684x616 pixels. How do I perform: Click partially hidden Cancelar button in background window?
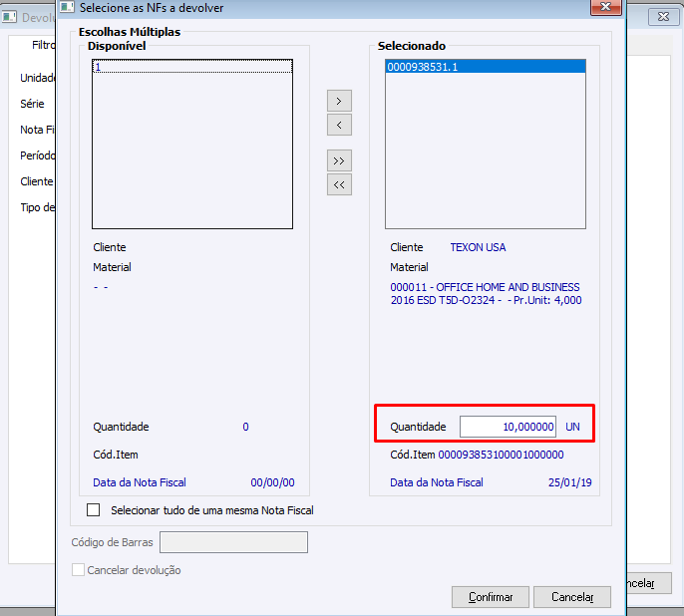[x=649, y=583]
